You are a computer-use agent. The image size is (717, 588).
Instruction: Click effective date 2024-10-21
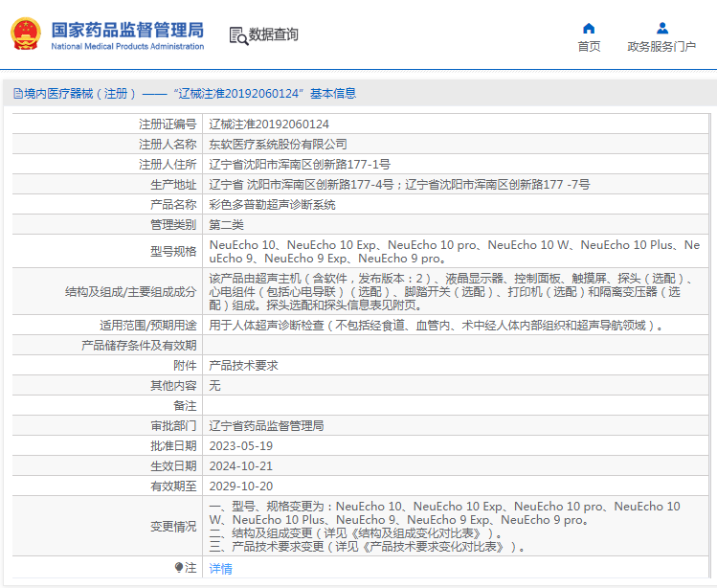click(241, 466)
